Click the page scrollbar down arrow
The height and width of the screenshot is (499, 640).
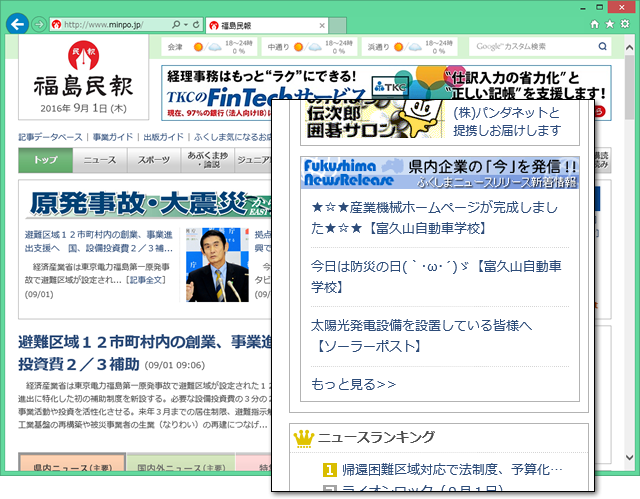[x=629, y=457]
